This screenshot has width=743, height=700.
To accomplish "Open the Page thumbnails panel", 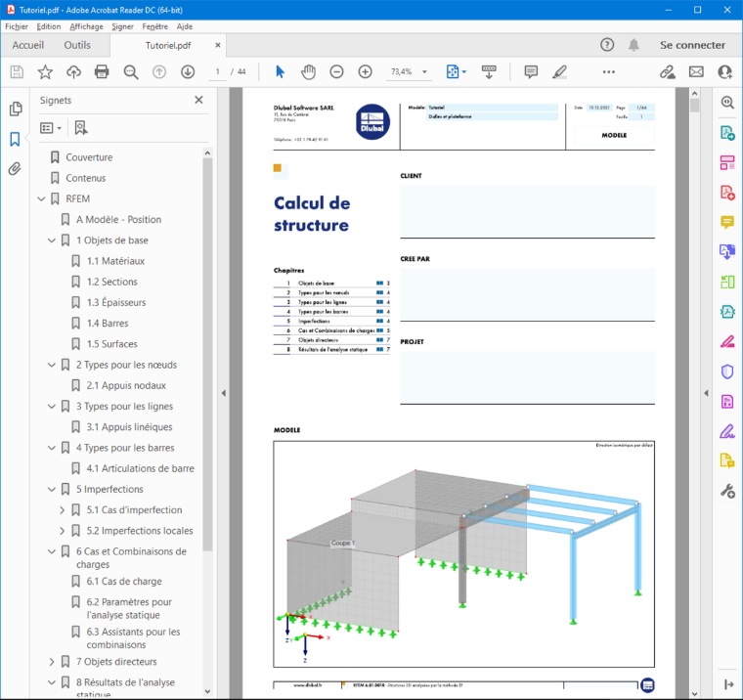I will (x=16, y=109).
